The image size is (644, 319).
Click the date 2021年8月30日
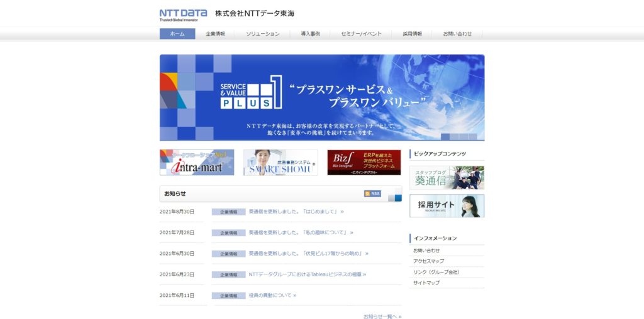point(177,212)
